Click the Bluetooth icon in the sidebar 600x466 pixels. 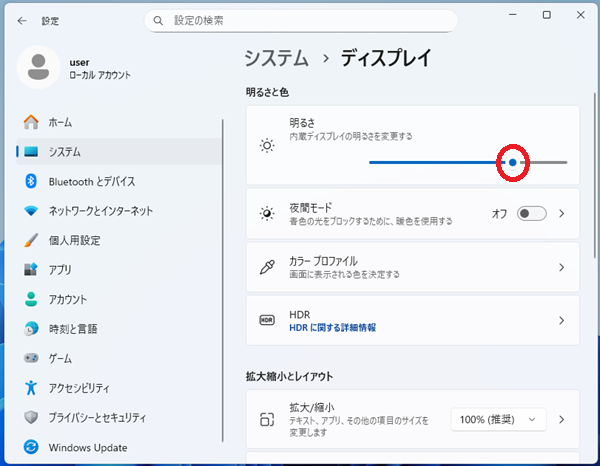(31, 181)
